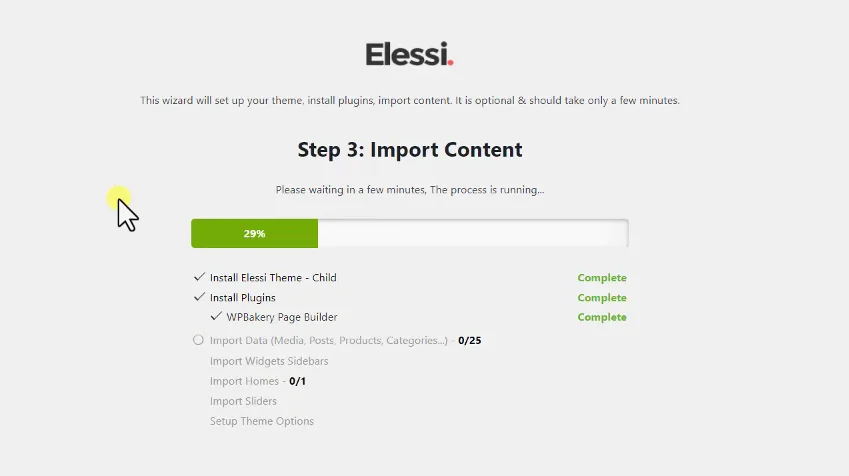This screenshot has width=849, height=476.
Task: Click the Elessi logo at top
Action: 409,54
